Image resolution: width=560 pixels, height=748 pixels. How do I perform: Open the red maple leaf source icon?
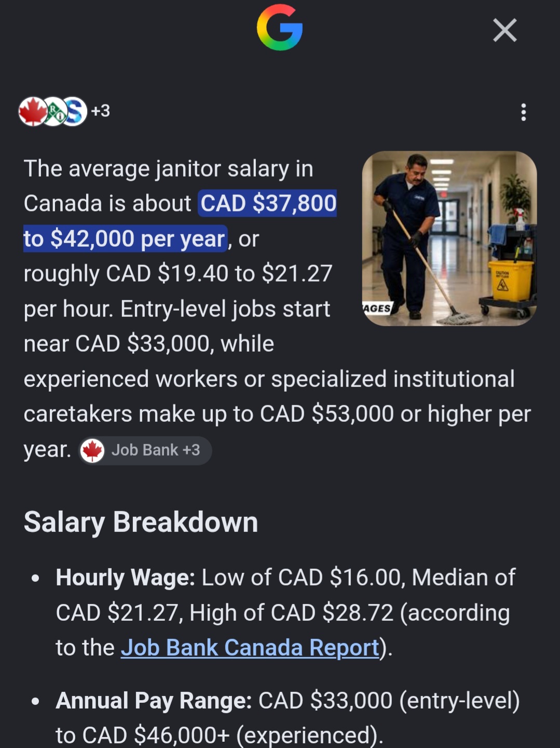click(32, 111)
